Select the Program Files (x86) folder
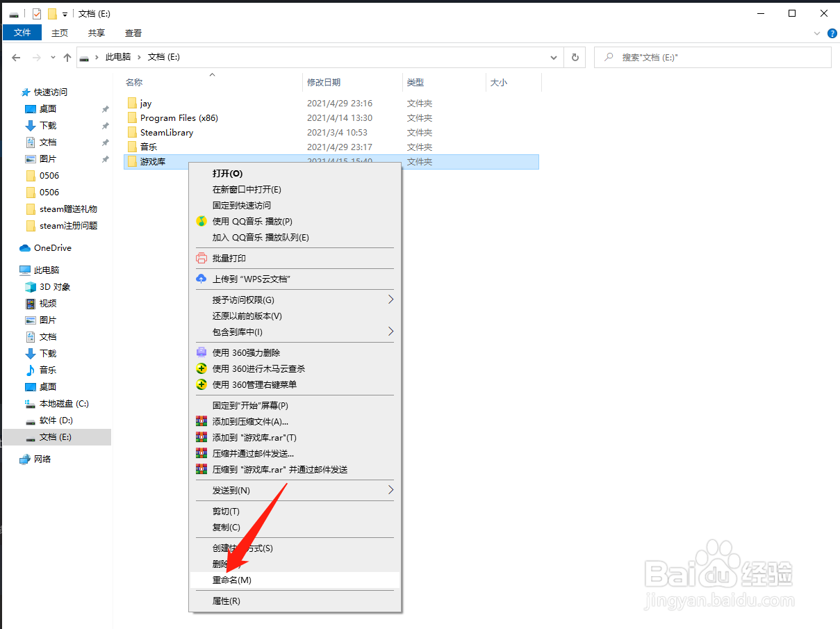 click(x=331, y=117)
